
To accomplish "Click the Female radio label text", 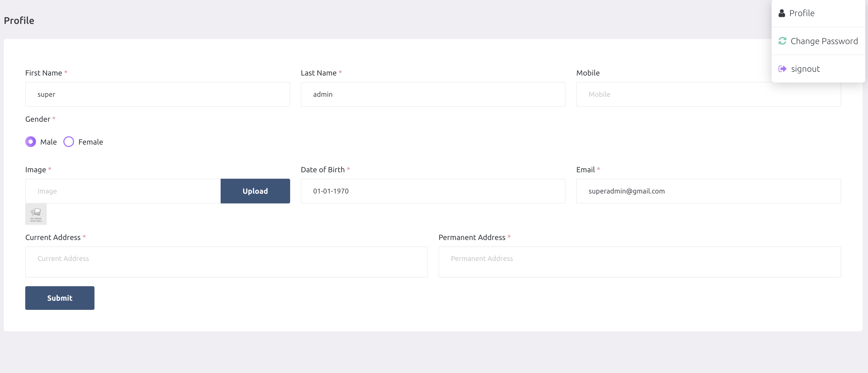I will tap(91, 142).
